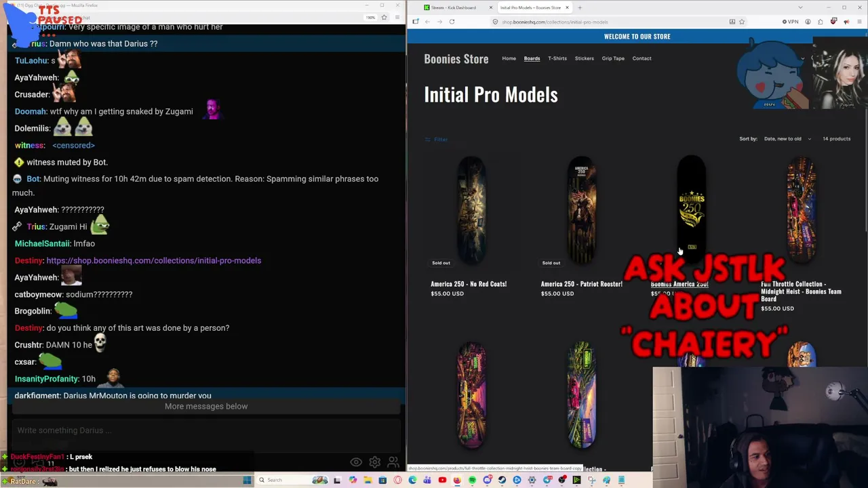Open the Grip Tape store section
Viewport: 868px width, 488px height.
tap(613, 58)
